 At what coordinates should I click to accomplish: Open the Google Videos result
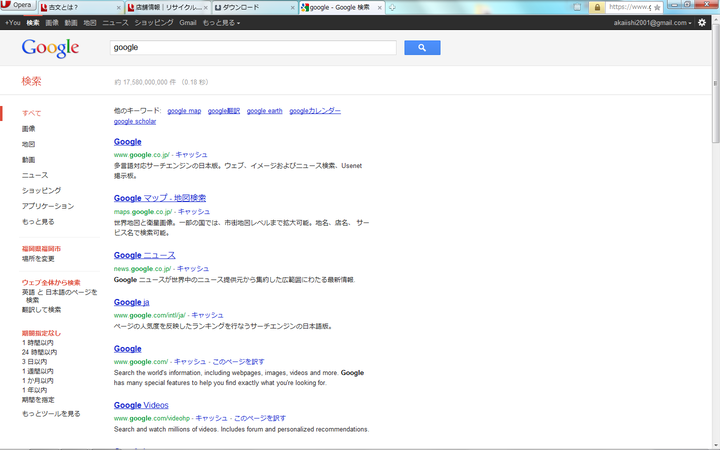pyautogui.click(x=141, y=405)
